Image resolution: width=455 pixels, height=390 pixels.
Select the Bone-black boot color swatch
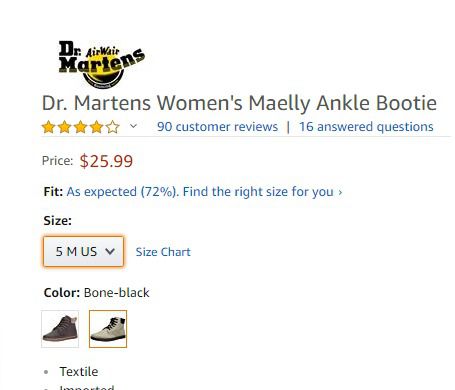coord(108,329)
